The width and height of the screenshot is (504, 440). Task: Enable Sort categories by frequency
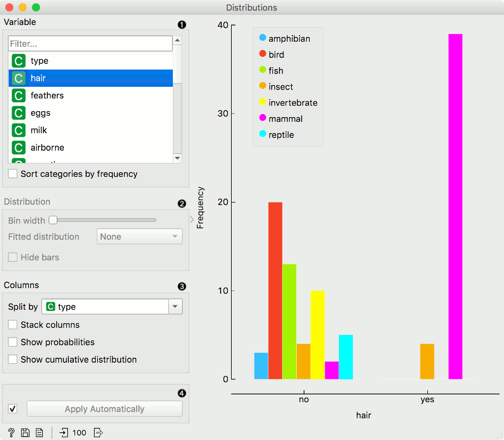pos(13,174)
